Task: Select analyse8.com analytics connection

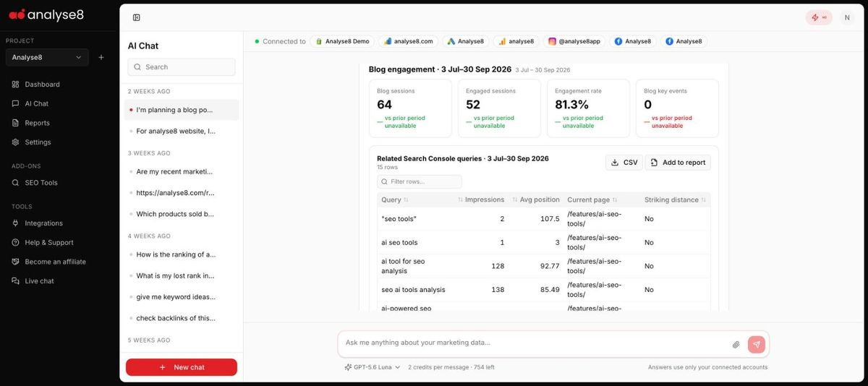Action: pos(409,41)
